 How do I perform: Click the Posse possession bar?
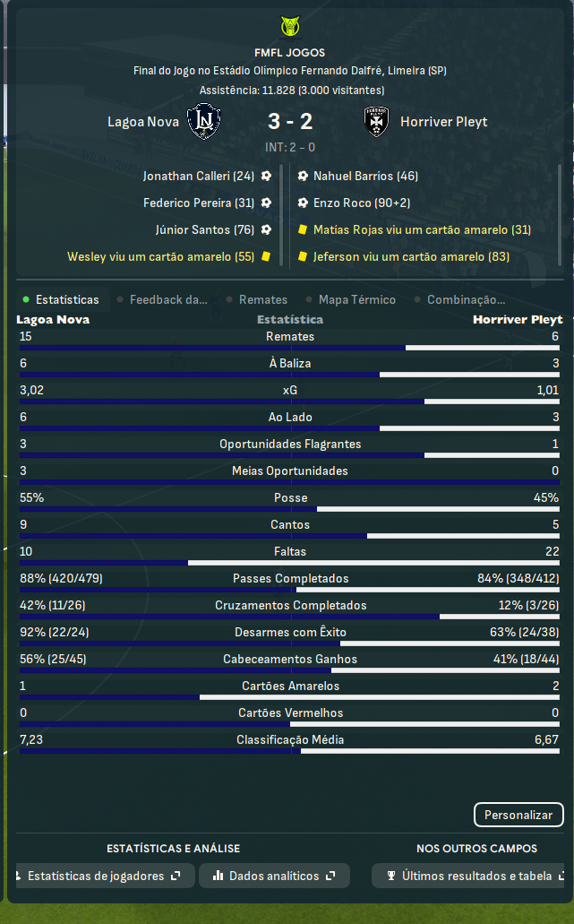[x=289, y=508]
